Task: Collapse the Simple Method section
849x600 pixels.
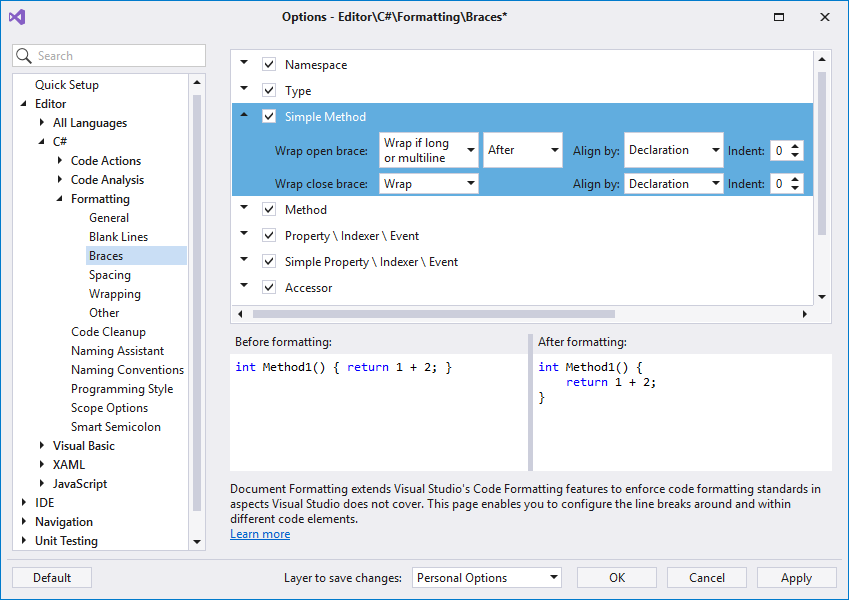Action: click(x=243, y=116)
